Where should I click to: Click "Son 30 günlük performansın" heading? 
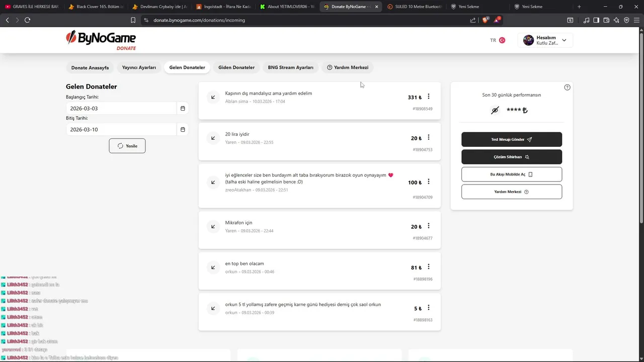(x=512, y=95)
